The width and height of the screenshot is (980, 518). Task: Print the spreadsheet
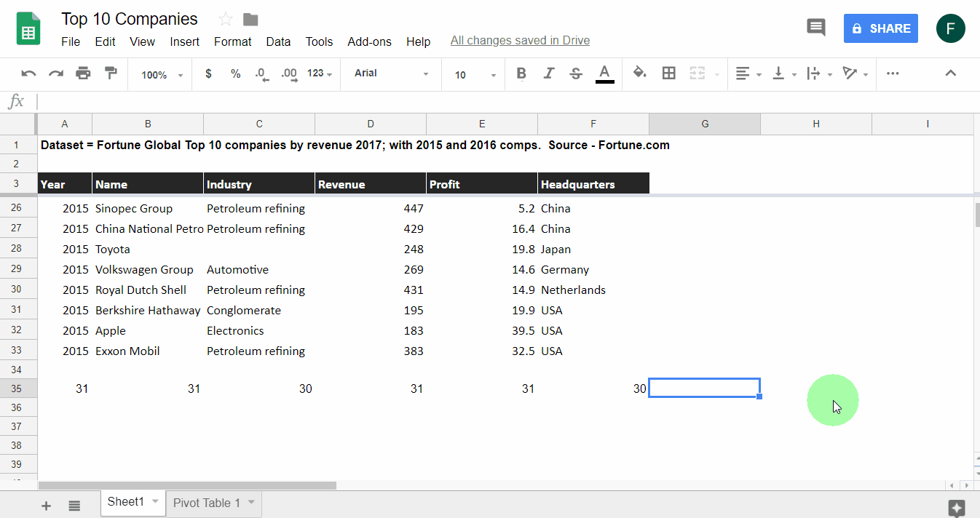[84, 73]
